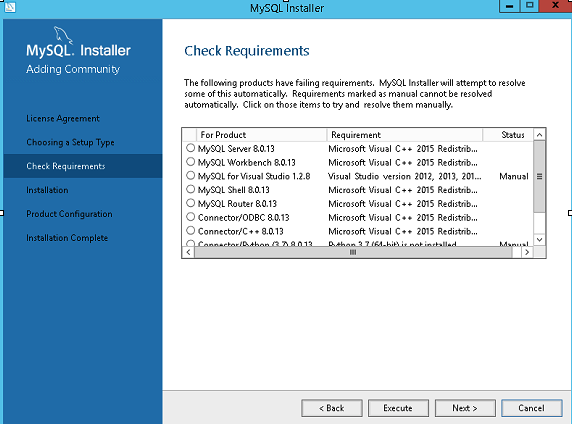Viewport: 572px width, 424px height.
Task: Click the Back button
Action: click(x=332, y=408)
